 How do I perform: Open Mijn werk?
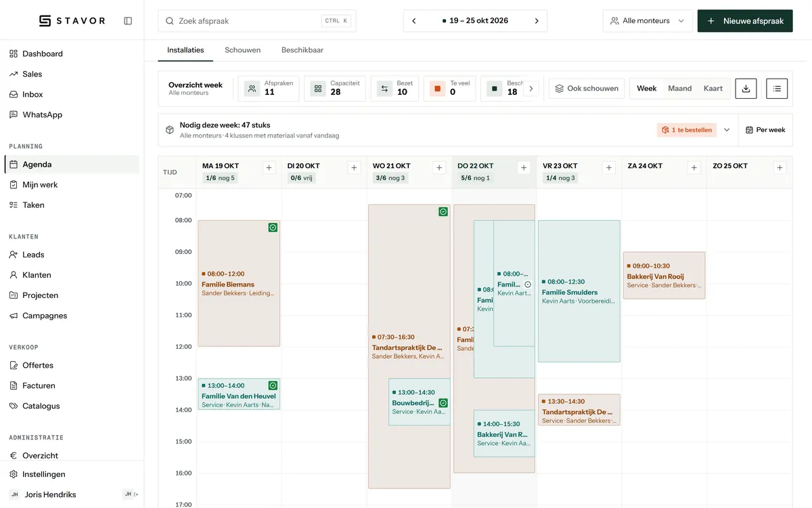click(72, 184)
